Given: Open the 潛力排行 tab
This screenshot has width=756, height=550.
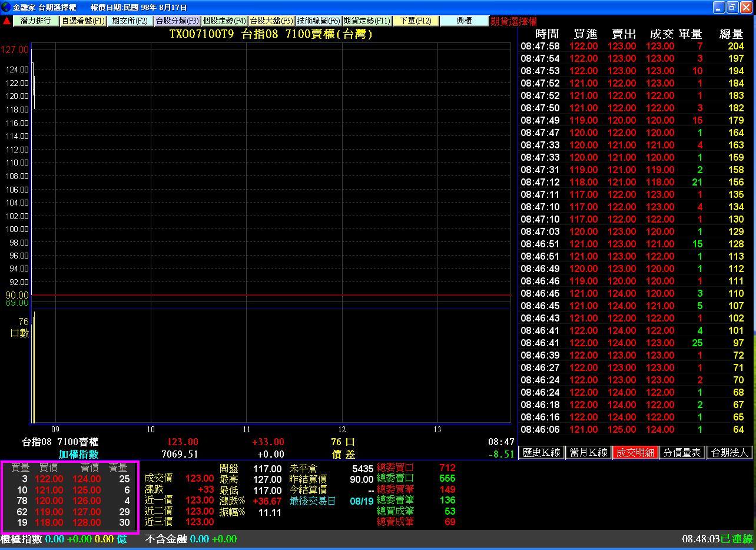Looking at the screenshot, I should point(36,21).
